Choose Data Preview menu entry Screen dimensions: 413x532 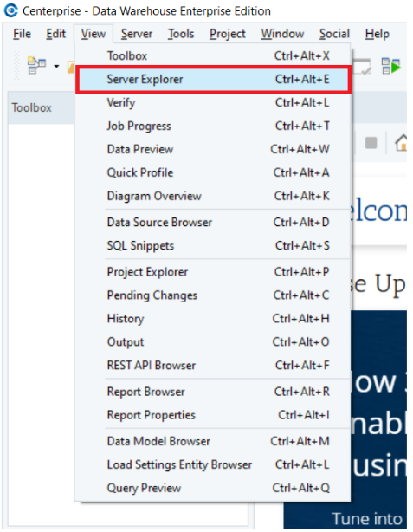[x=213, y=149]
